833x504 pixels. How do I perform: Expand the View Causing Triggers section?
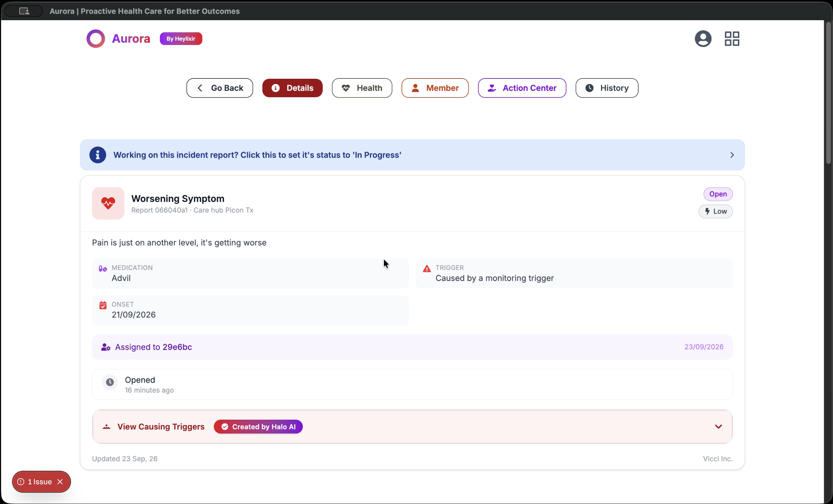coord(412,427)
